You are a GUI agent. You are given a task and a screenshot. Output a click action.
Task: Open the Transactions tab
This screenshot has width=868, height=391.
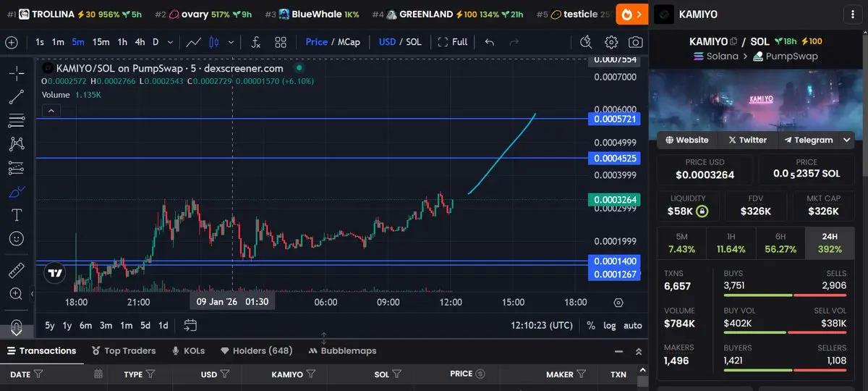tap(41, 350)
